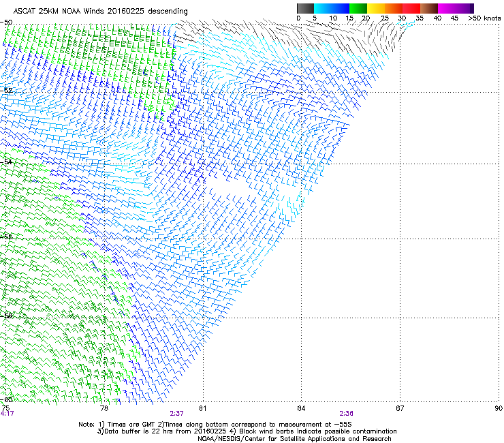
Task: Click the '-54' latitude axis label
Action: (x=6, y=162)
